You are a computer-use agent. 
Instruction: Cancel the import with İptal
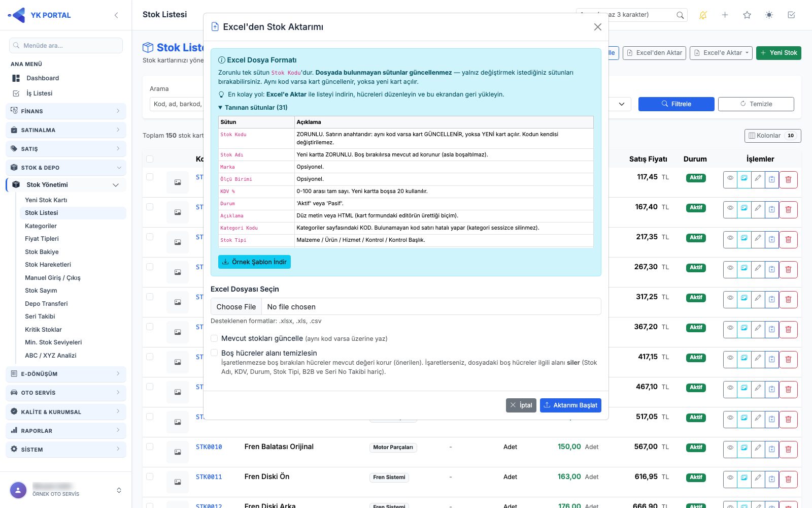(x=521, y=405)
